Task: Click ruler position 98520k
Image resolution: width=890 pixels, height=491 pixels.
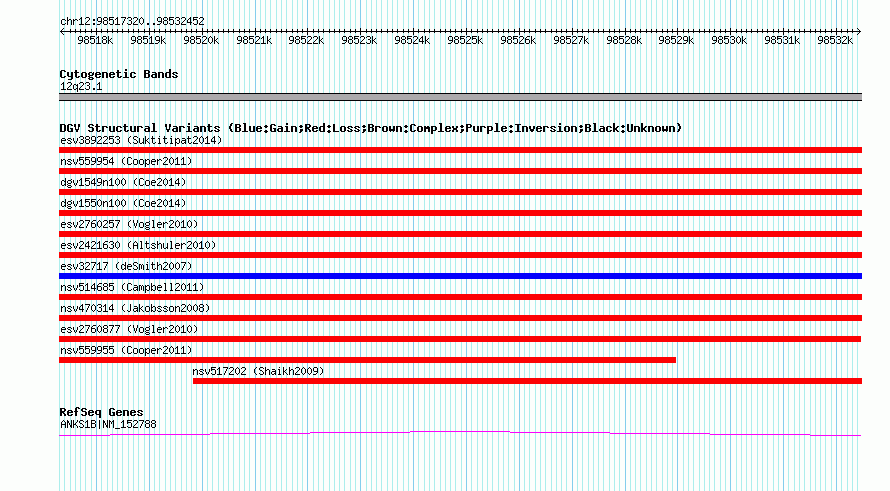Action: click(x=201, y=40)
